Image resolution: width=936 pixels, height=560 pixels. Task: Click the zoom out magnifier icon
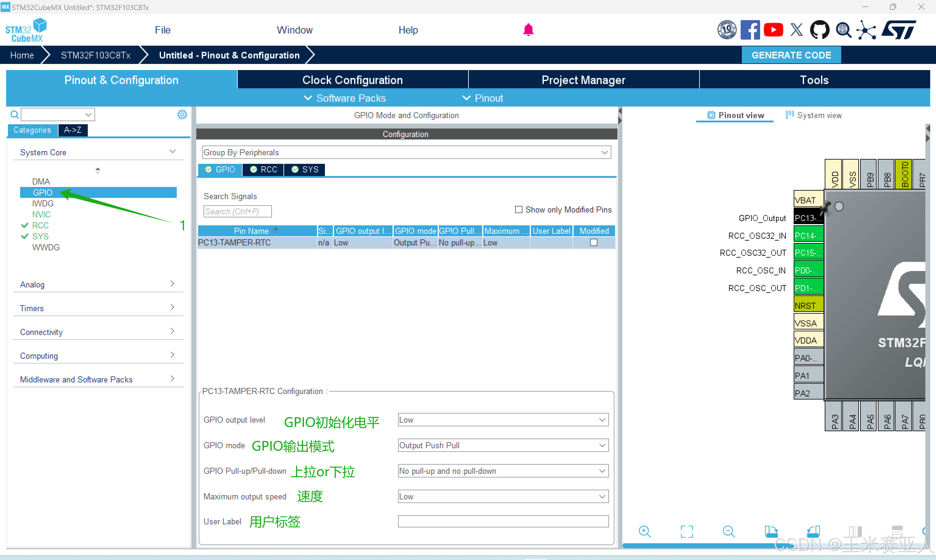coord(728,531)
